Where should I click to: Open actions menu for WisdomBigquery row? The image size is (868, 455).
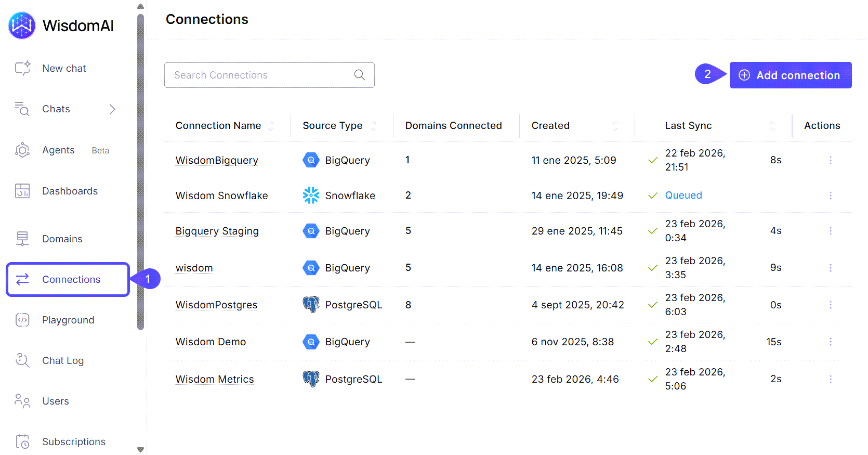point(830,160)
